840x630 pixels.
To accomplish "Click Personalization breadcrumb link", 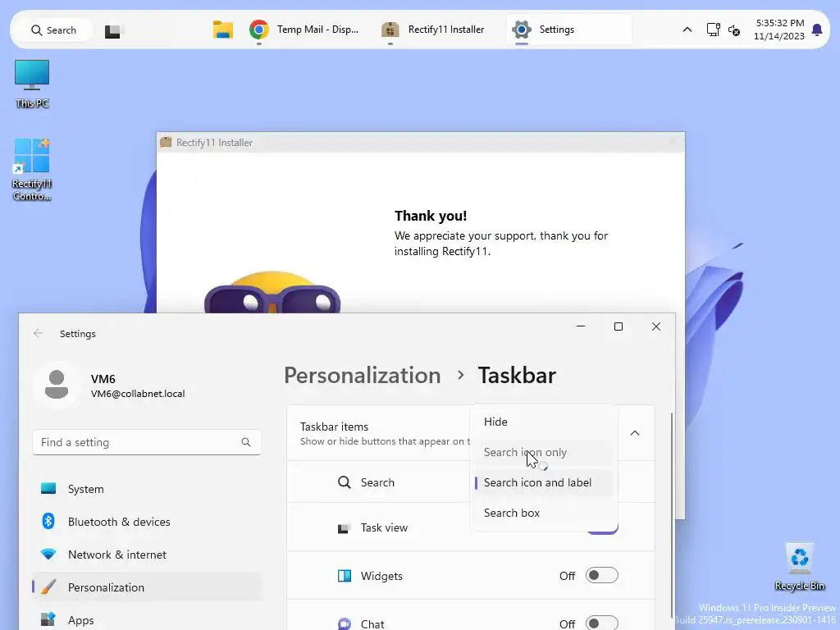I will 362,376.
